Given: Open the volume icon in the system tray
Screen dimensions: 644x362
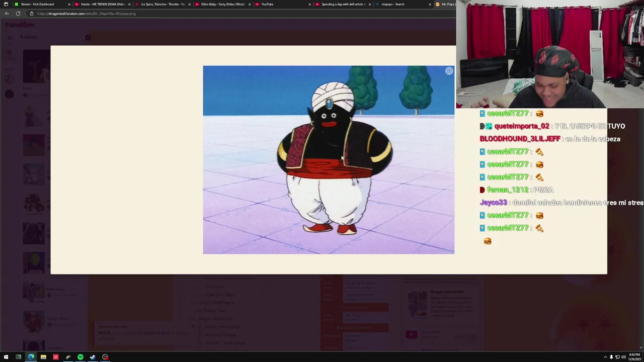Looking at the screenshot, I should tap(623, 357).
